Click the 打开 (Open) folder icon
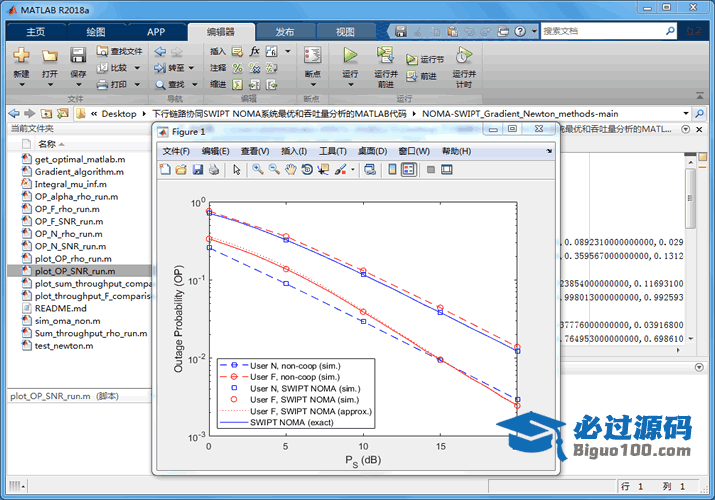715x500 pixels. [x=49, y=56]
